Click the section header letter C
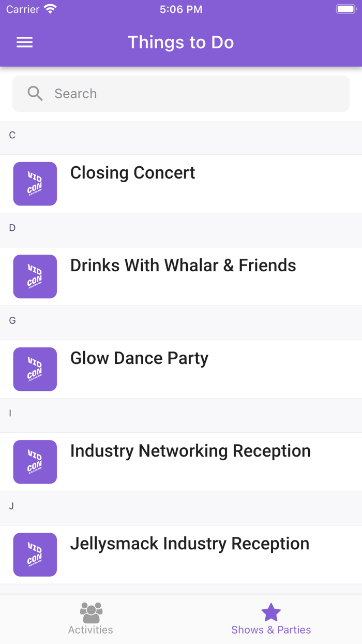Screen dimensions: 362x644 coord(12,136)
